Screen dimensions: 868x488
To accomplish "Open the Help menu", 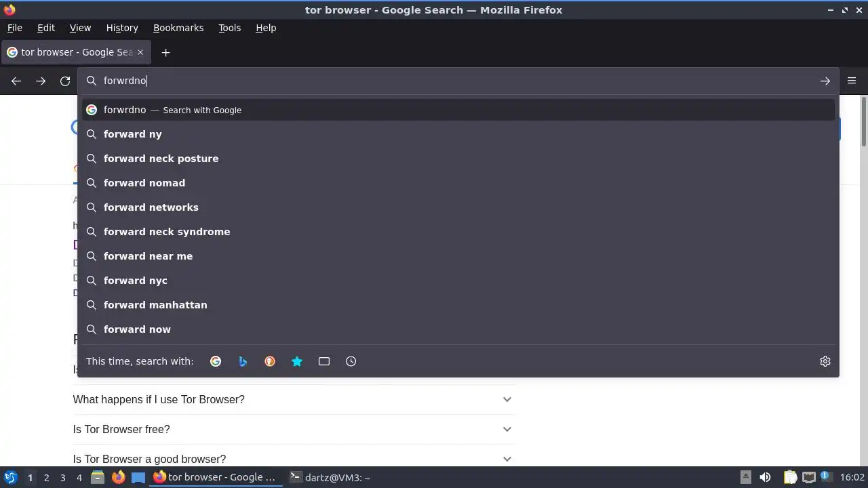I will point(266,28).
